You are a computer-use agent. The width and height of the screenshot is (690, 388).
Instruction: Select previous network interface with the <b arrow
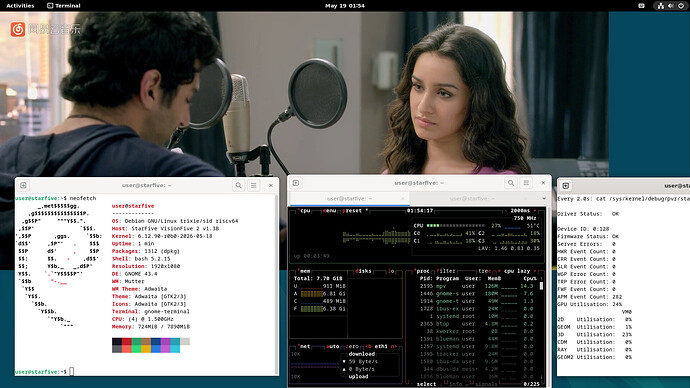coord(369,346)
